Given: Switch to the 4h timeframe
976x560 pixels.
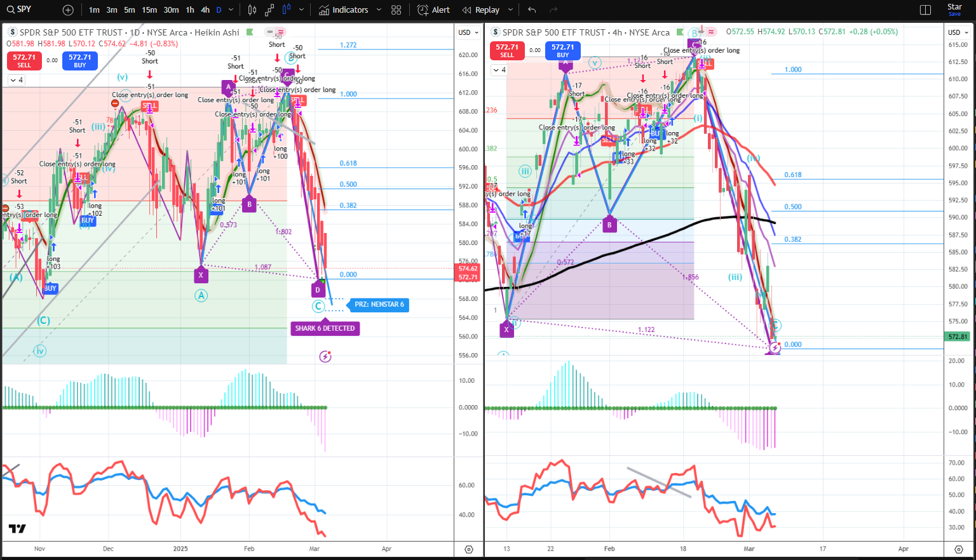Looking at the screenshot, I should pos(205,10).
